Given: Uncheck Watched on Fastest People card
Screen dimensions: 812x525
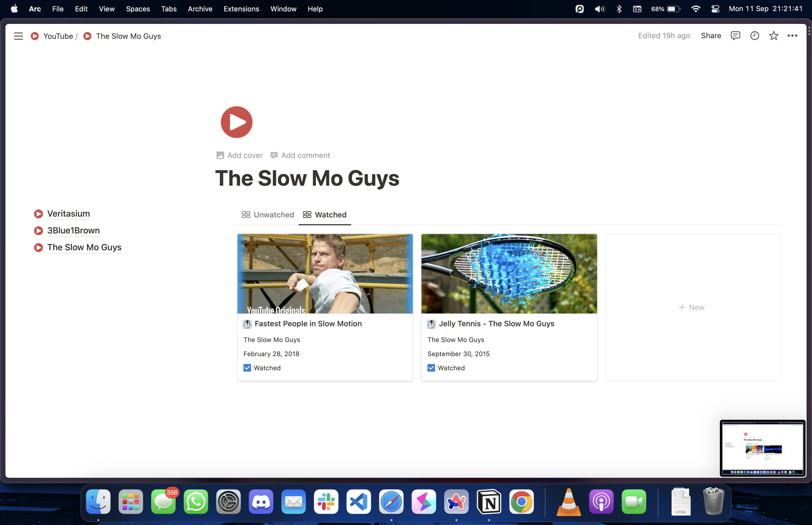Looking at the screenshot, I should (x=247, y=368).
